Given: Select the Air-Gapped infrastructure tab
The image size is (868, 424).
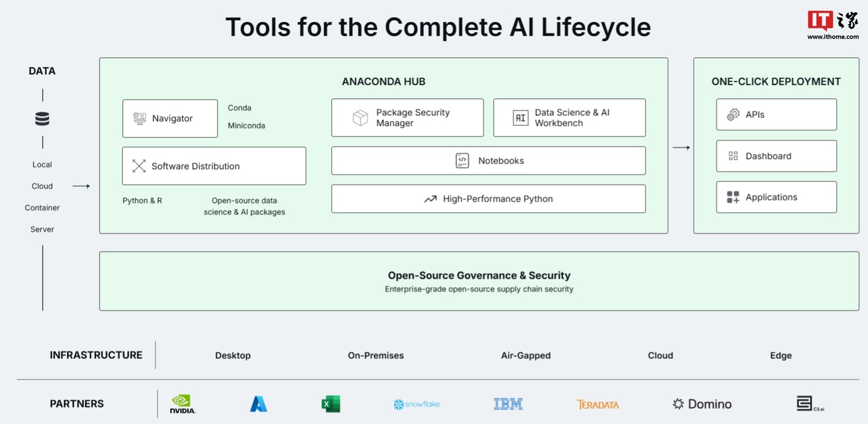Looking at the screenshot, I should (525, 355).
